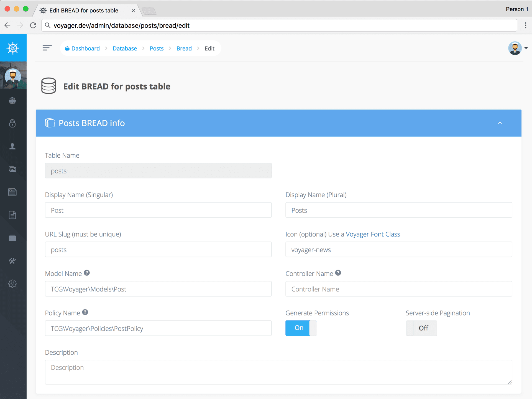Click the Tools wrench icon in sidebar
532x399 pixels.
point(12,260)
